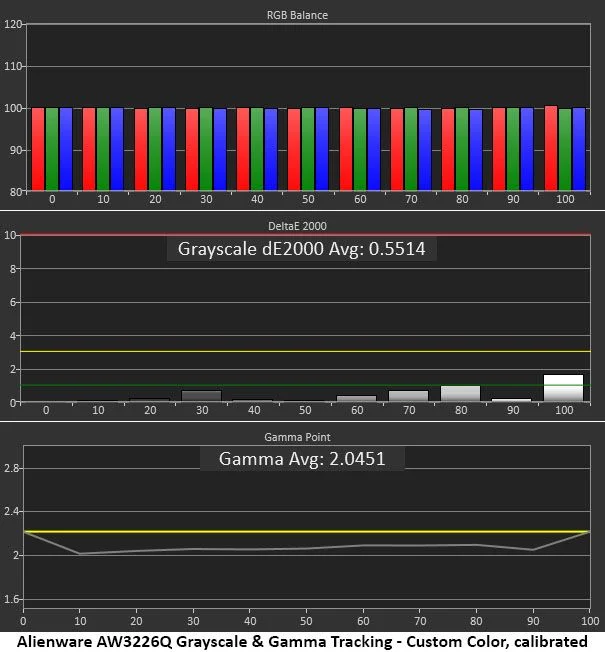This screenshot has height=652, width=605.
Task: Click the red bar at 0 in RGB Balance
Action: click(38, 149)
